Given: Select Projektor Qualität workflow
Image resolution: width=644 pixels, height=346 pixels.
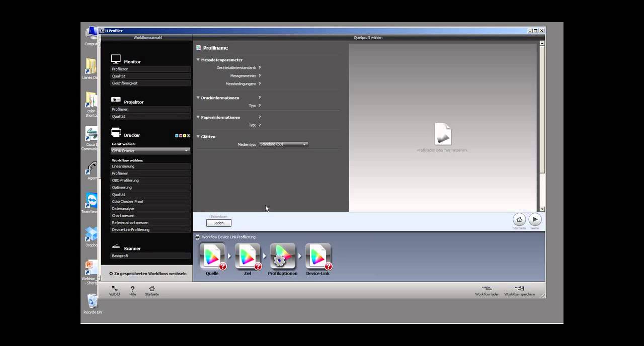Looking at the screenshot, I should [150, 116].
